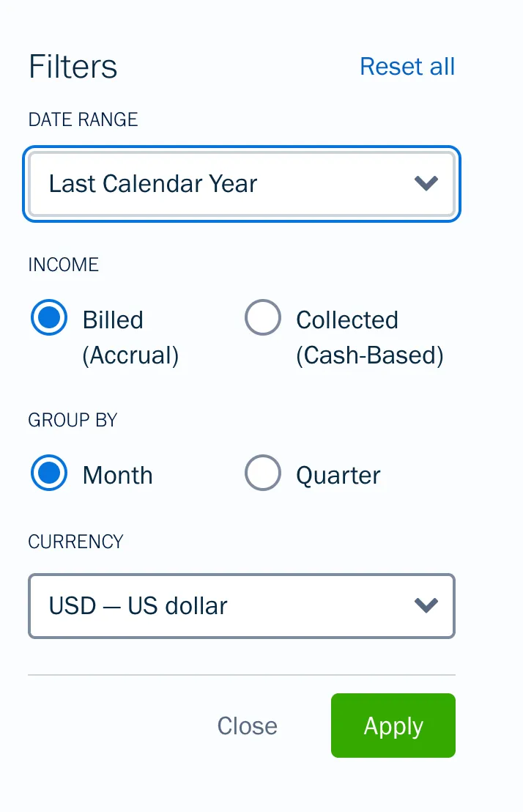Viewport: 523px width, 812px height.
Task: Click the Close button
Action: (x=248, y=726)
